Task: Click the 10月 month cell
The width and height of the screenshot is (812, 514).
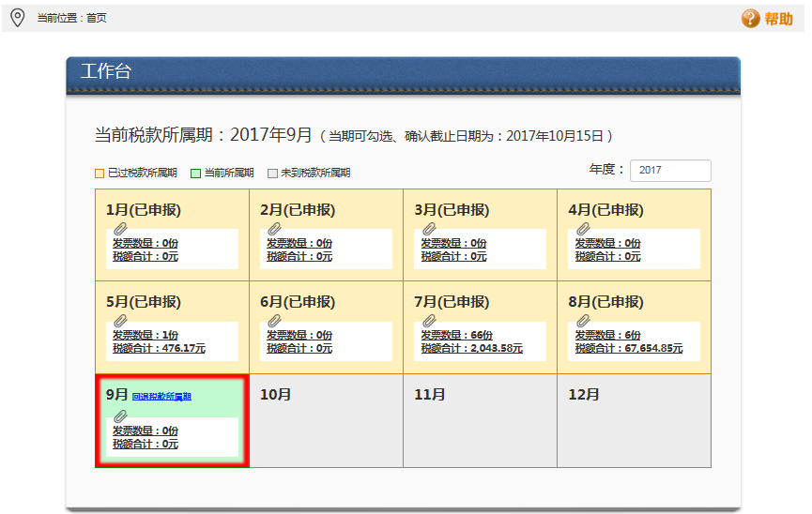Action: click(327, 421)
